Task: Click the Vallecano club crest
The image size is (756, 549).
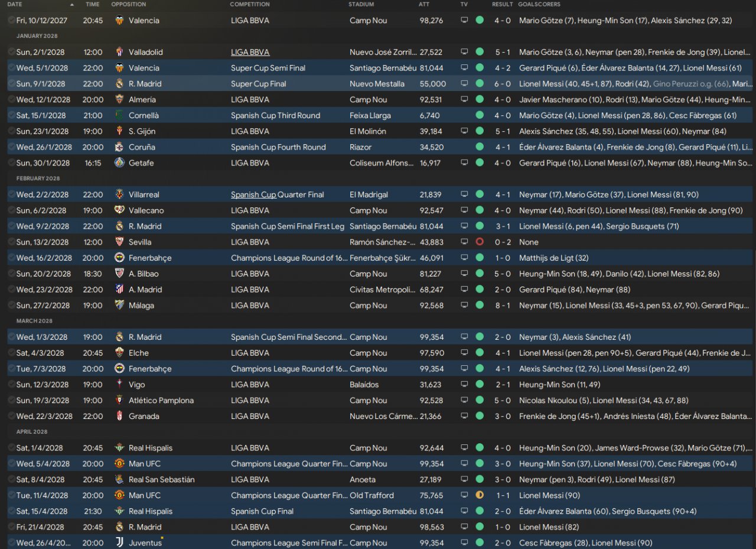Action: (x=119, y=210)
